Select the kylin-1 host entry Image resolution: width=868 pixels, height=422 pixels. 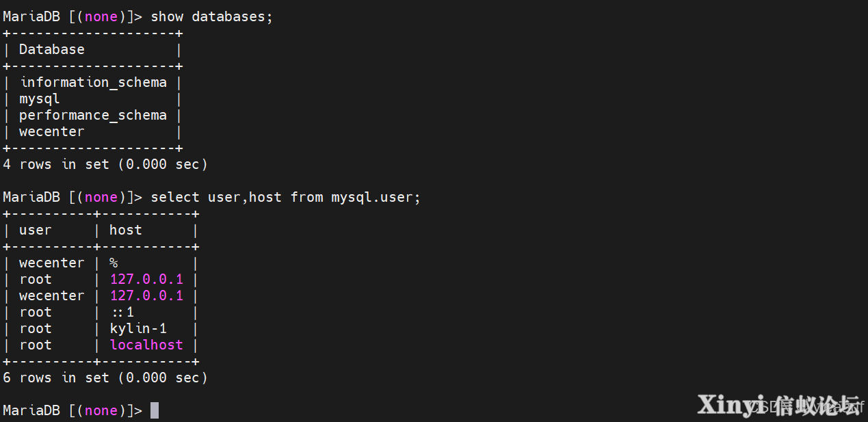coord(138,328)
